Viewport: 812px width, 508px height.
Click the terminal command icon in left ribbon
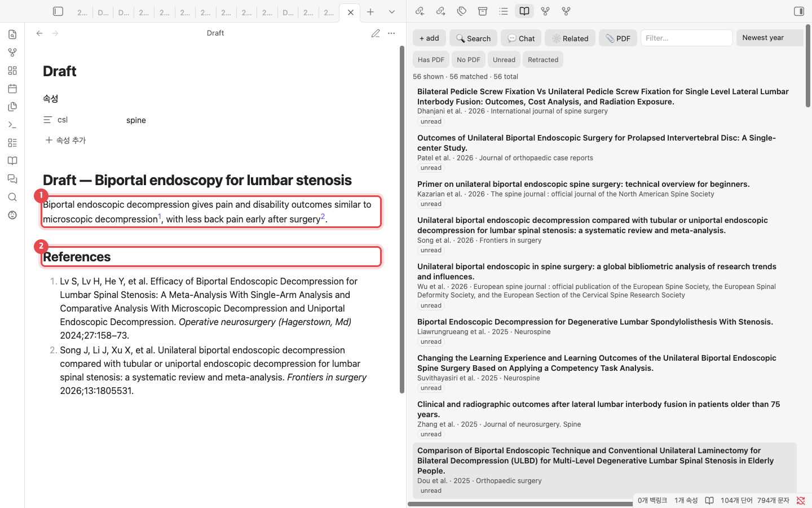12,125
